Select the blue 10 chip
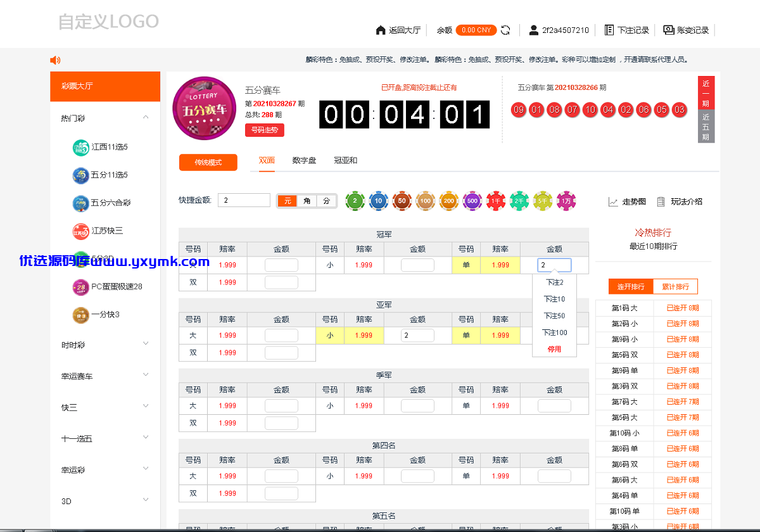 tap(379, 201)
